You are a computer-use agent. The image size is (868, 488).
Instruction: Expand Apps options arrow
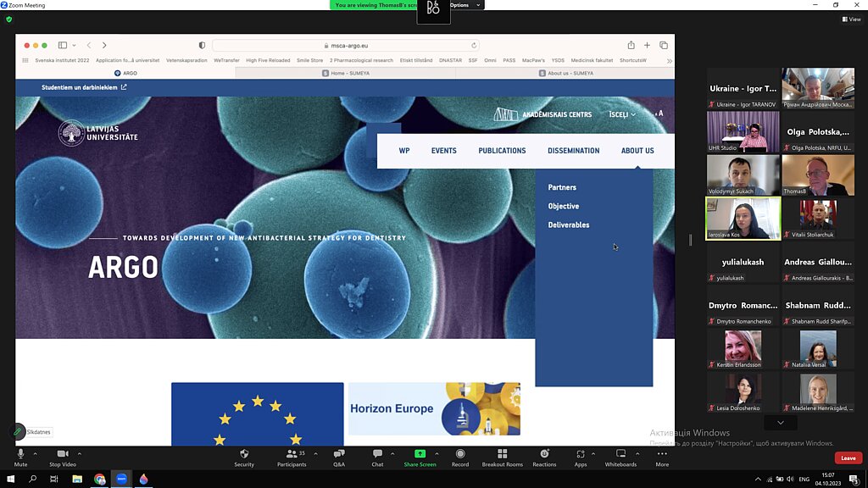[593, 454]
